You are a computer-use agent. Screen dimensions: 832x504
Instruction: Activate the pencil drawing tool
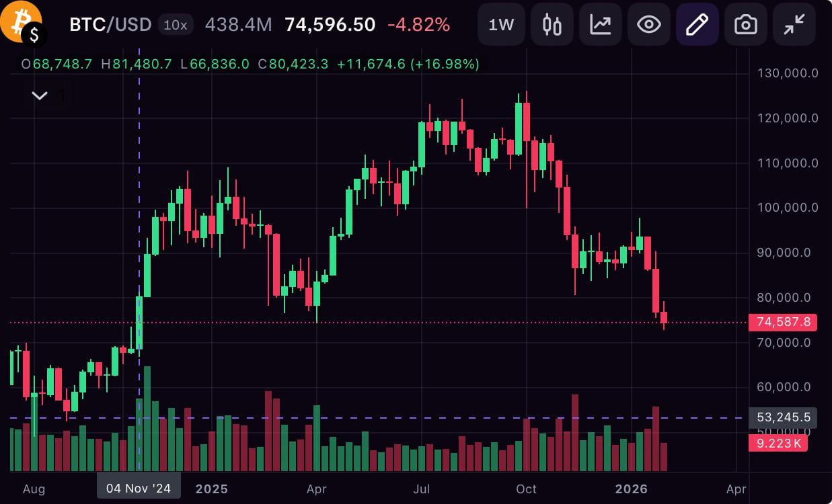[697, 25]
